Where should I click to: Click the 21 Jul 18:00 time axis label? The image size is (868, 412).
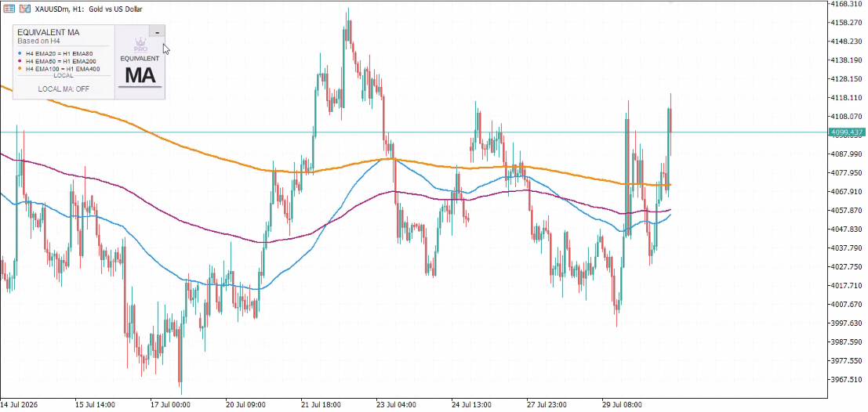click(x=321, y=405)
